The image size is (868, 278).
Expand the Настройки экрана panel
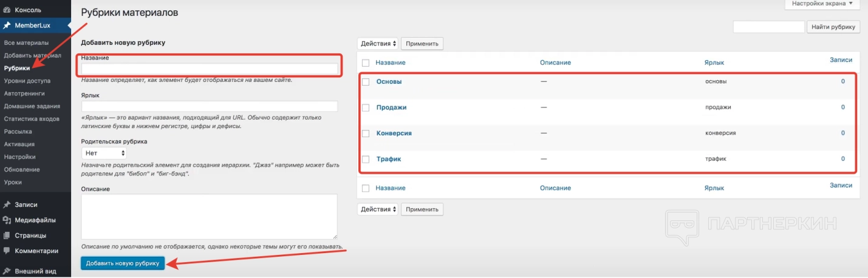click(x=822, y=4)
